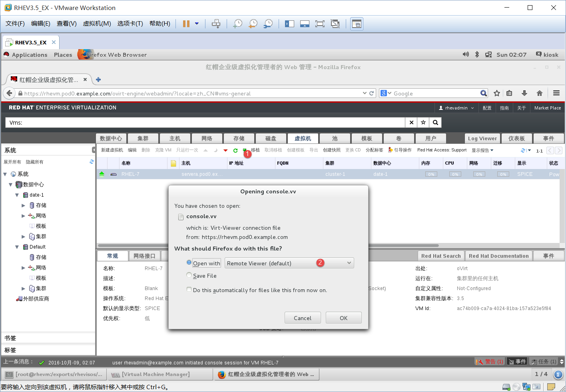Image resolution: width=566 pixels, height=392 pixels.
Task: Open the 选项卡(T) menu
Action: (x=130, y=24)
